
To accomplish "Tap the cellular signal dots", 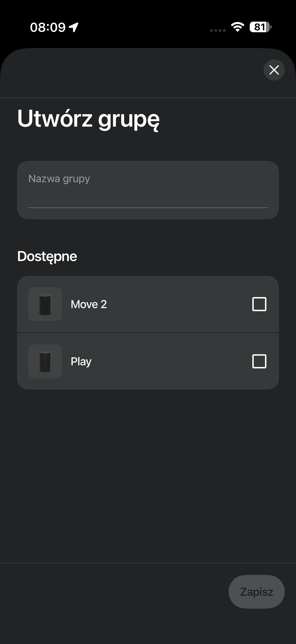I will (218, 30).
